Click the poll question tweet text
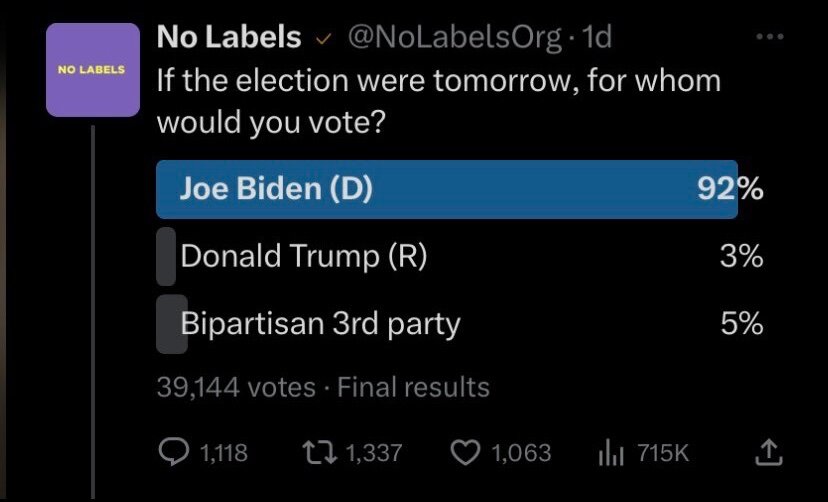 click(x=438, y=99)
